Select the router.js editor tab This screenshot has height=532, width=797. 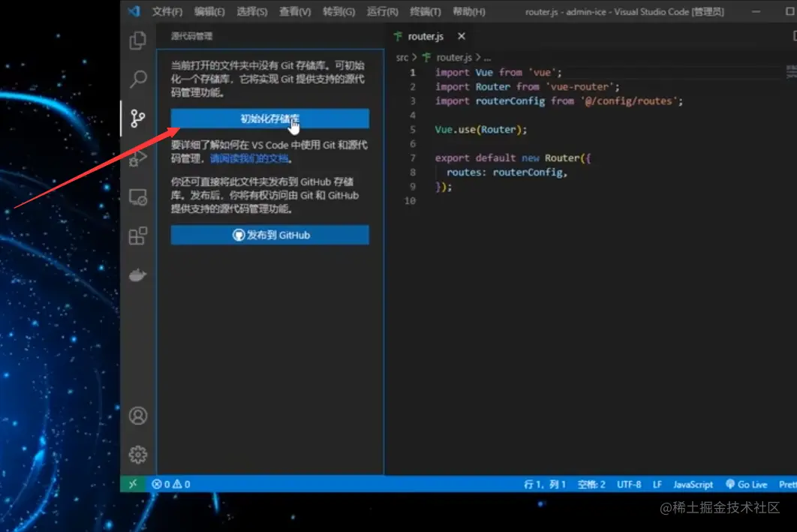(426, 37)
